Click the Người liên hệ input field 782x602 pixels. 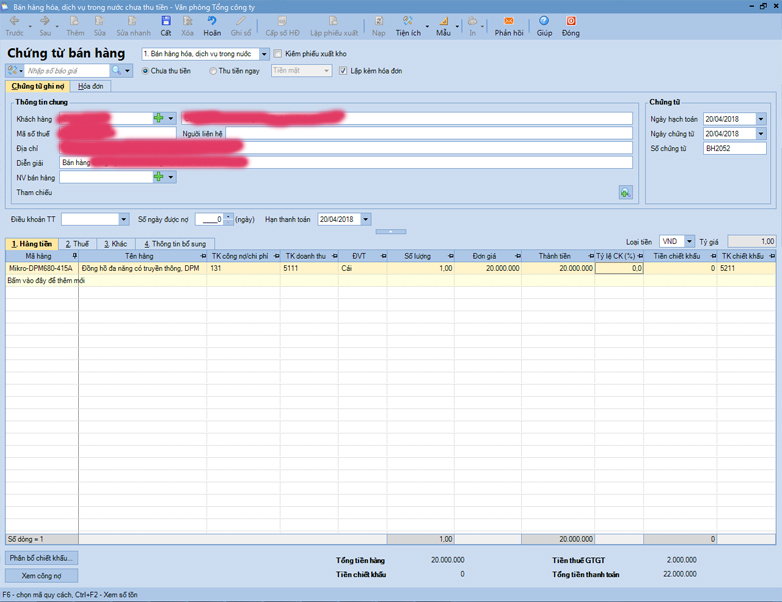click(429, 133)
